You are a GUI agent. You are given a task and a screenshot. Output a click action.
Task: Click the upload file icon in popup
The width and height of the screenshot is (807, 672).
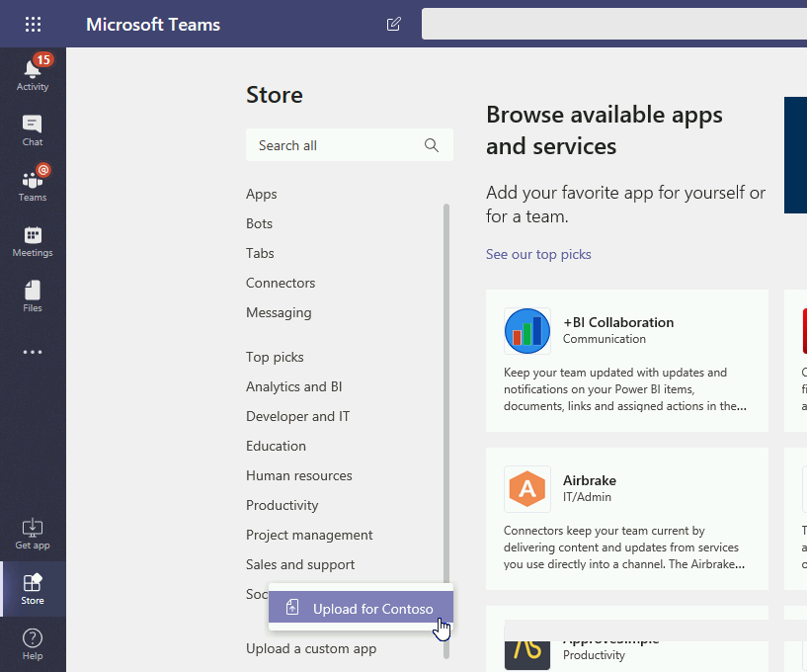pyautogui.click(x=292, y=608)
